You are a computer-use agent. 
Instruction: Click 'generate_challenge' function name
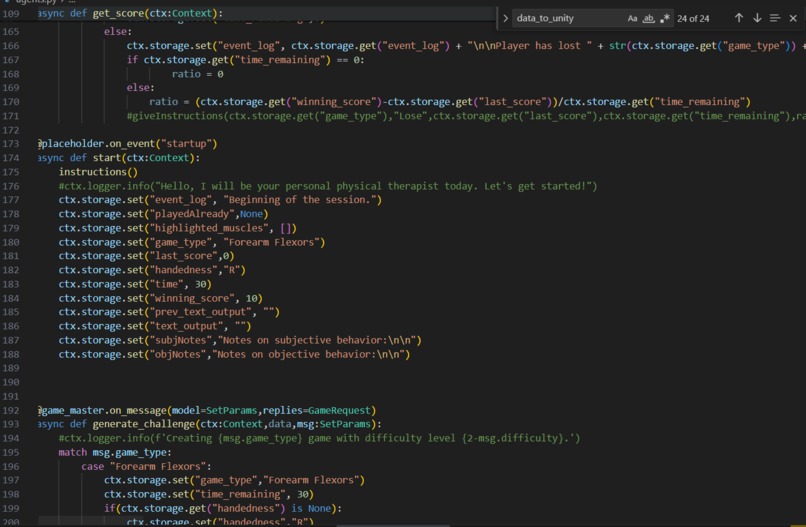pos(143,424)
